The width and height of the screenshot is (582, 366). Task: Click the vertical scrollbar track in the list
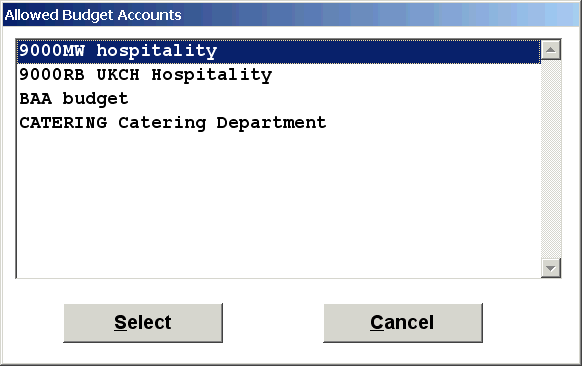[x=550, y=159]
